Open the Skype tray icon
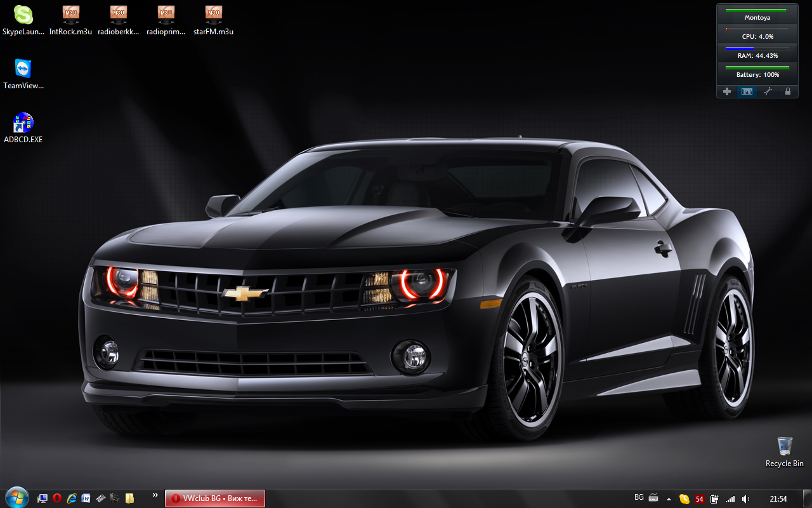This screenshot has width=812, height=508. click(x=684, y=499)
